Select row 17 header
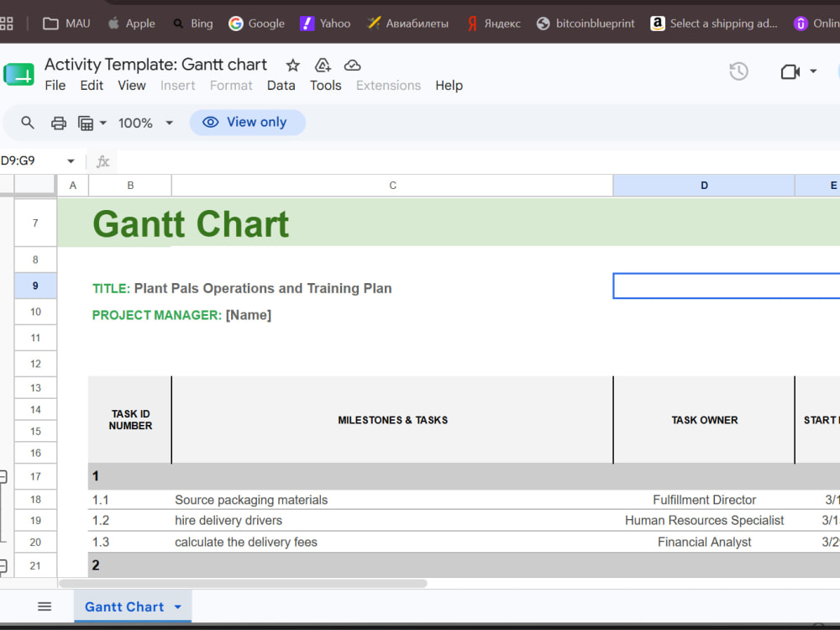840x630 pixels. click(x=35, y=476)
